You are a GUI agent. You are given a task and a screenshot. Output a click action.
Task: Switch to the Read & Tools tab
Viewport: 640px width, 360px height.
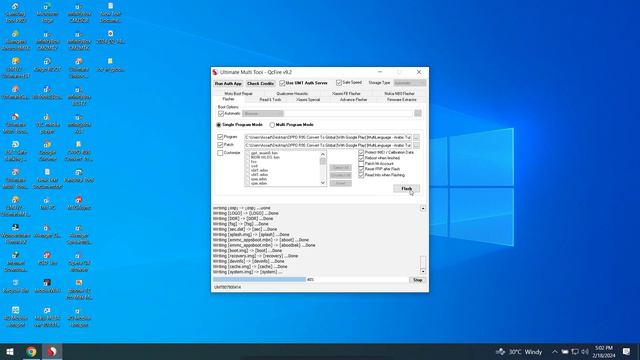270,100
